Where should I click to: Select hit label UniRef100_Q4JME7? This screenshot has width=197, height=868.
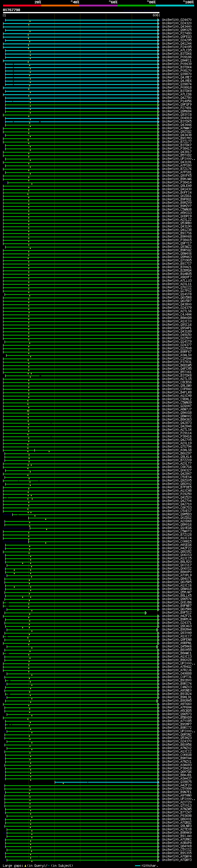(x=177, y=78)
